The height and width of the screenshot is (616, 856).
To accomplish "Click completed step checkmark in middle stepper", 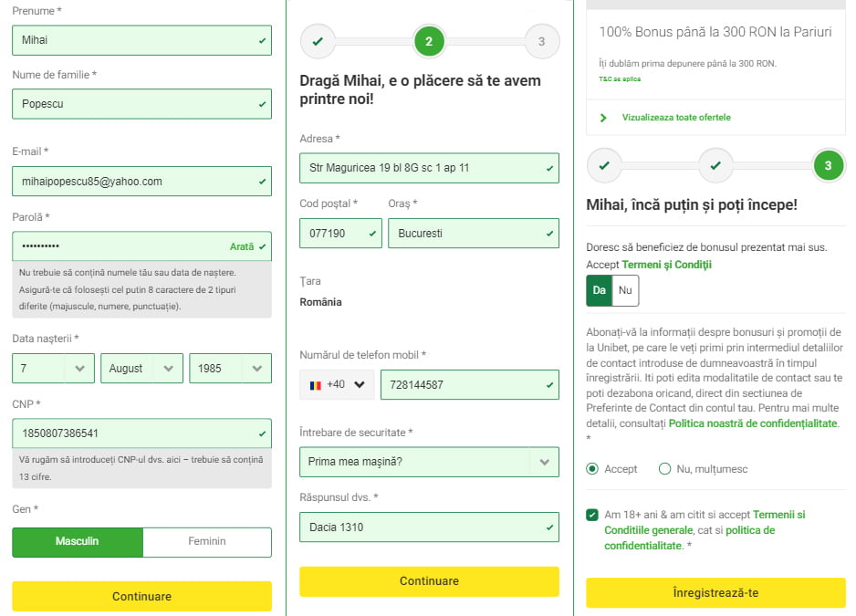I will point(318,41).
